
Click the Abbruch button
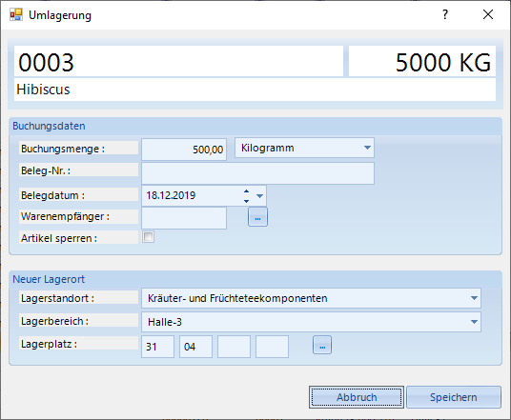(x=357, y=397)
